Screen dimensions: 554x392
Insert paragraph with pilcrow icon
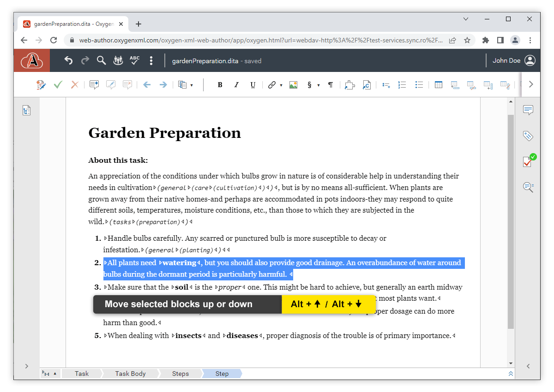[x=330, y=85]
